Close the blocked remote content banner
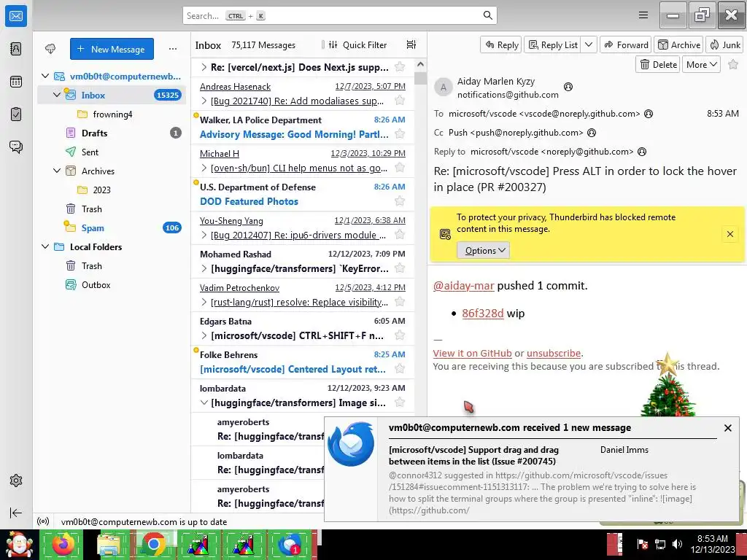Viewport: 747px width, 560px height. [x=729, y=234]
